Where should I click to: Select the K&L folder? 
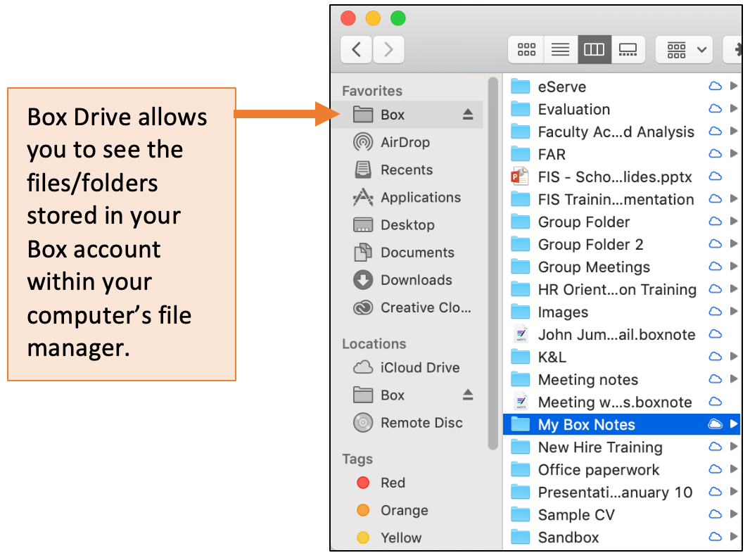[621, 357]
